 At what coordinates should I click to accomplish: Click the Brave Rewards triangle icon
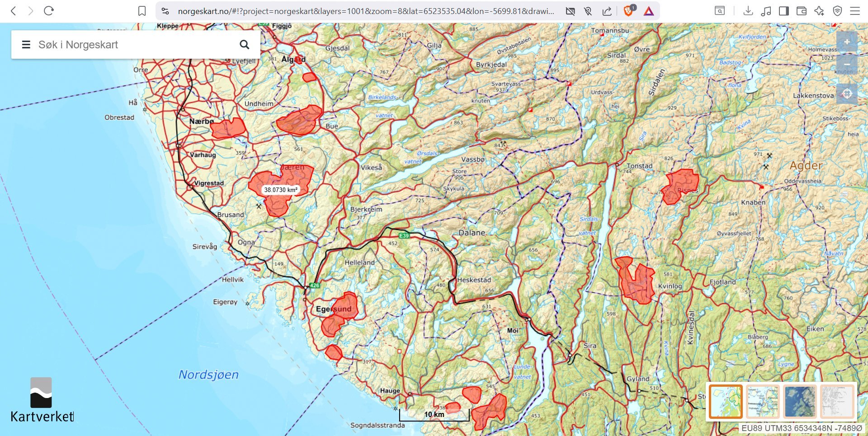[649, 11]
